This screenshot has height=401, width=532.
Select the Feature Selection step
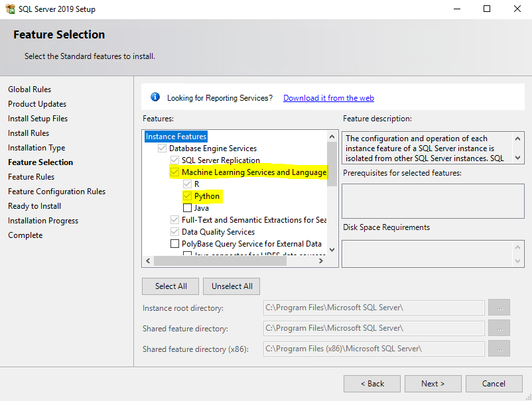(x=40, y=162)
